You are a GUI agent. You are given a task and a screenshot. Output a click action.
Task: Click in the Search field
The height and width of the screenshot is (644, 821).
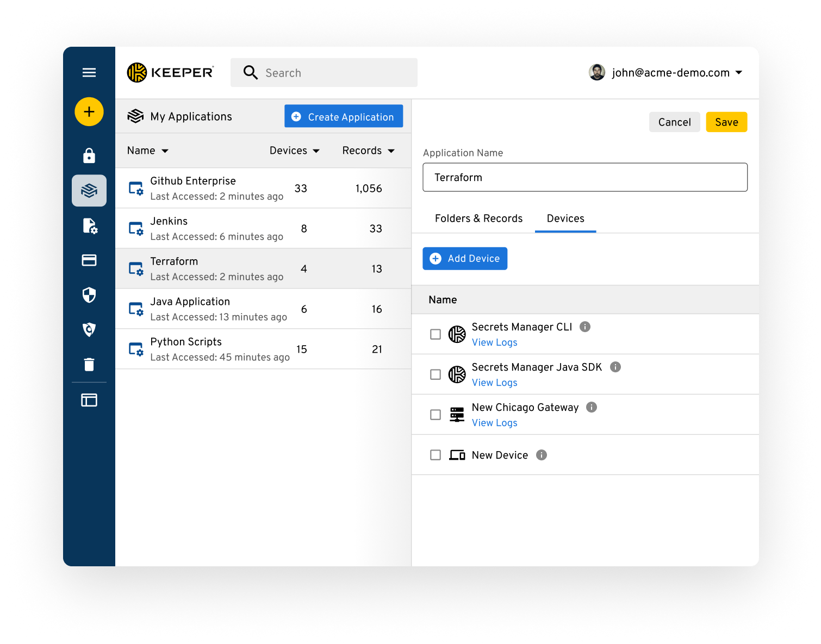tap(324, 72)
